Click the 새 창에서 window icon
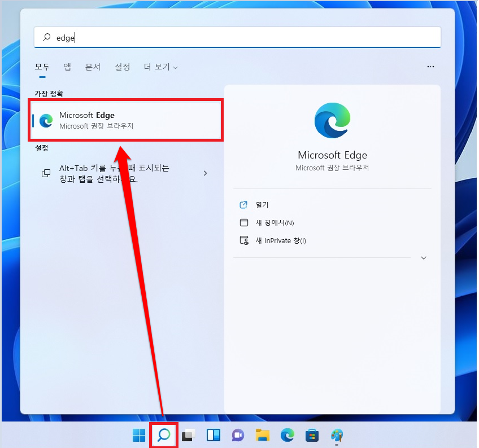 pos(244,222)
